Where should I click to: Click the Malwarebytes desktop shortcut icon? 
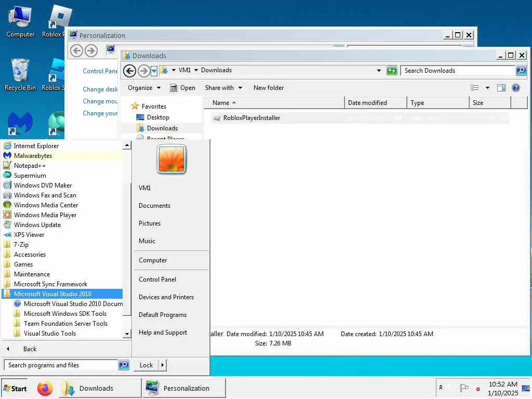point(20,123)
